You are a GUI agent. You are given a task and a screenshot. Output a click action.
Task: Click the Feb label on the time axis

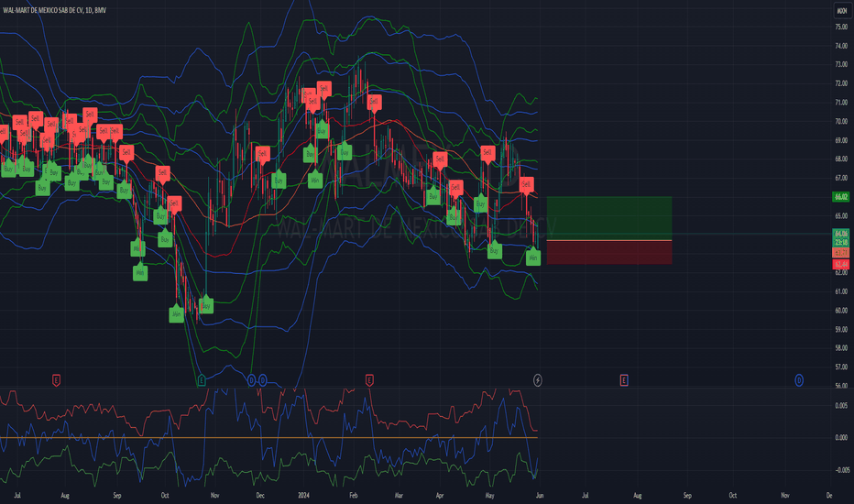354,495
